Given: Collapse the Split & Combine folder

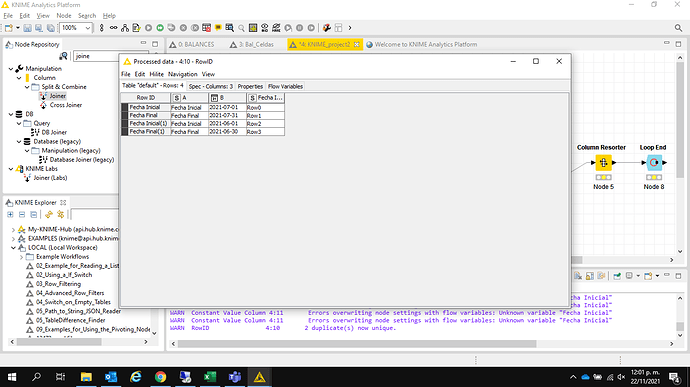Looking at the screenshot, I should tap(27, 87).
